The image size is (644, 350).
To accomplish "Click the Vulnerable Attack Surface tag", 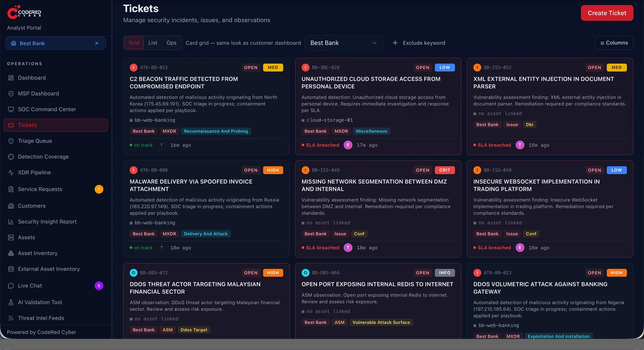I will point(381,322).
